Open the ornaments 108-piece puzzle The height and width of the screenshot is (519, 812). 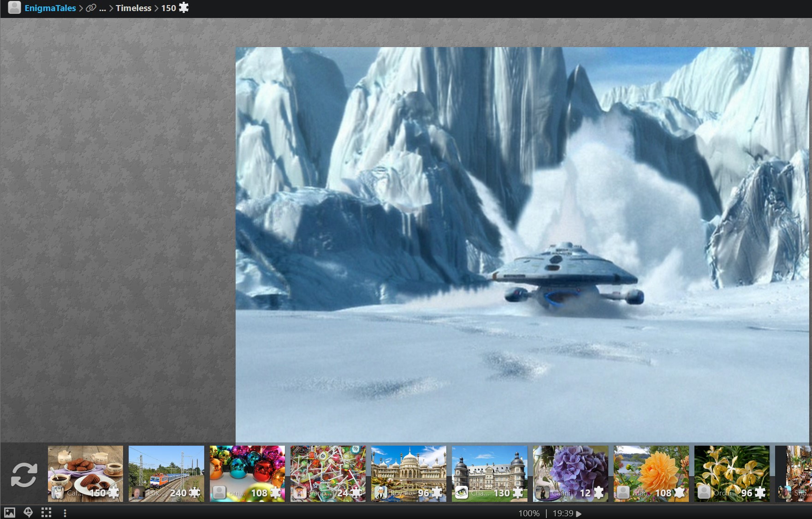point(247,473)
